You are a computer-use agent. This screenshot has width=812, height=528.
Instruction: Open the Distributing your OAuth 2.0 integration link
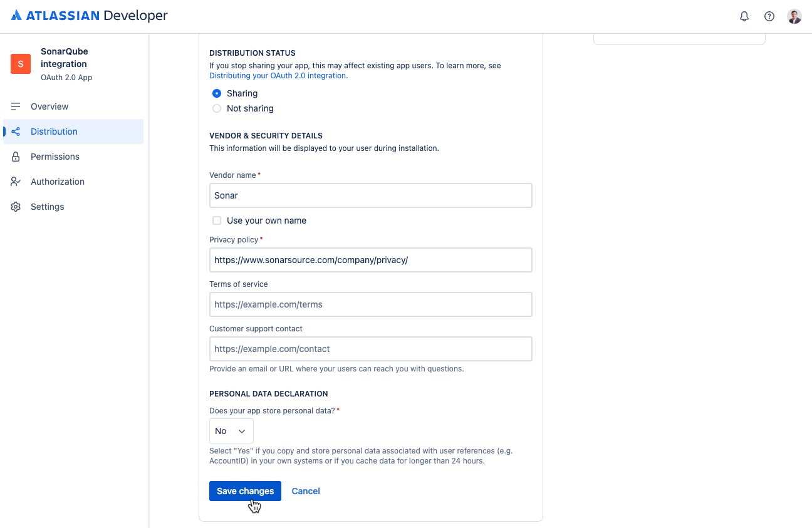(278, 75)
